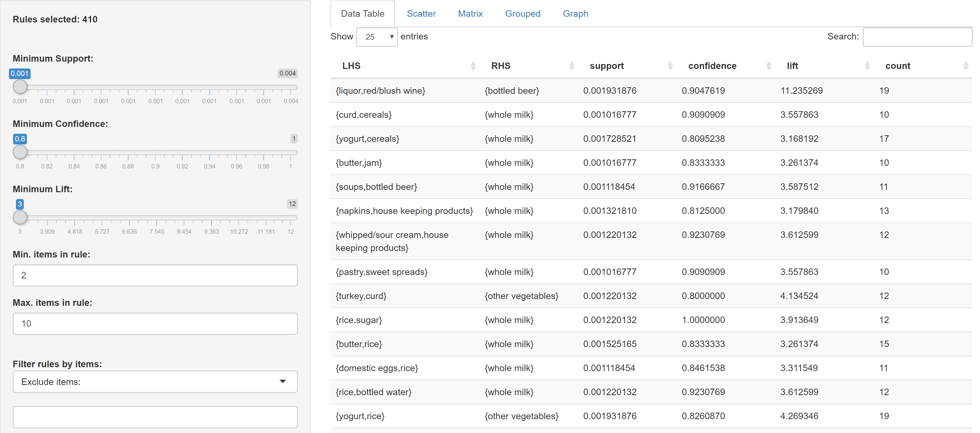The height and width of the screenshot is (433, 980).
Task: Click the 0.9 tick on confidence slider
Action: (155, 166)
